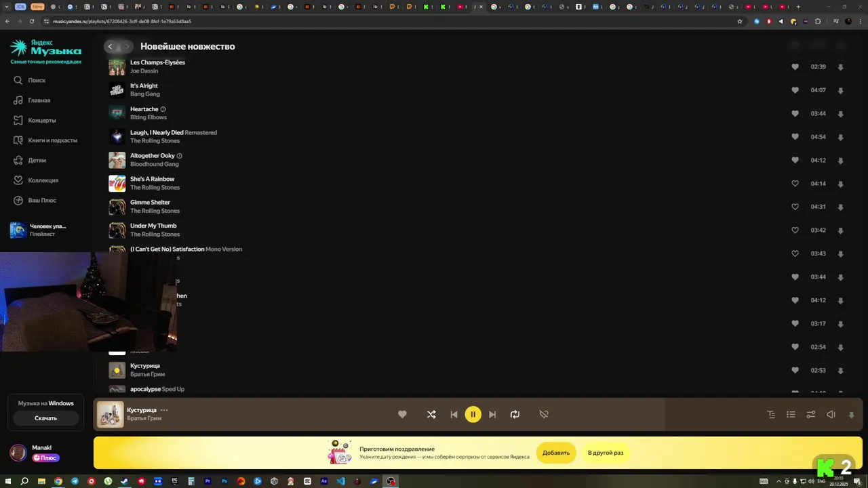Image resolution: width=868 pixels, height=488 pixels.
Task: Pause playback with the yellow button
Action: [473, 414]
